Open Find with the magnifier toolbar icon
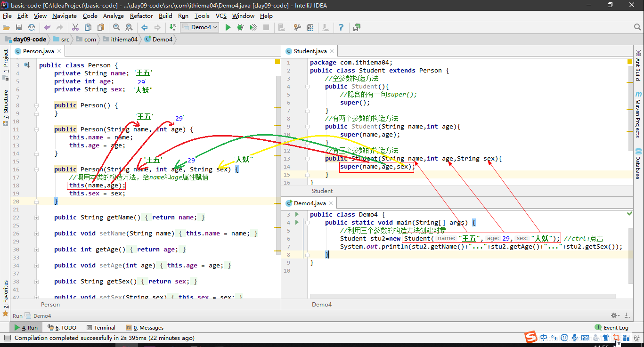The height and width of the screenshot is (347, 644). pos(116,27)
